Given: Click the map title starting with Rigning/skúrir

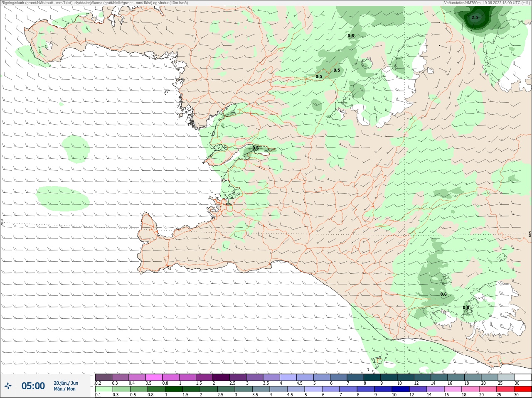Looking at the screenshot, I should click(94, 3).
